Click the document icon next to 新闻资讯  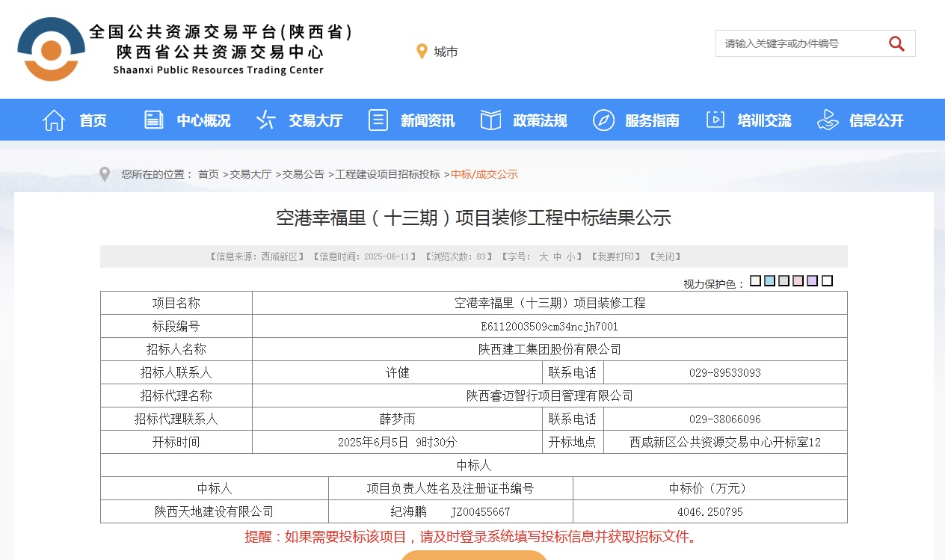pos(378,120)
